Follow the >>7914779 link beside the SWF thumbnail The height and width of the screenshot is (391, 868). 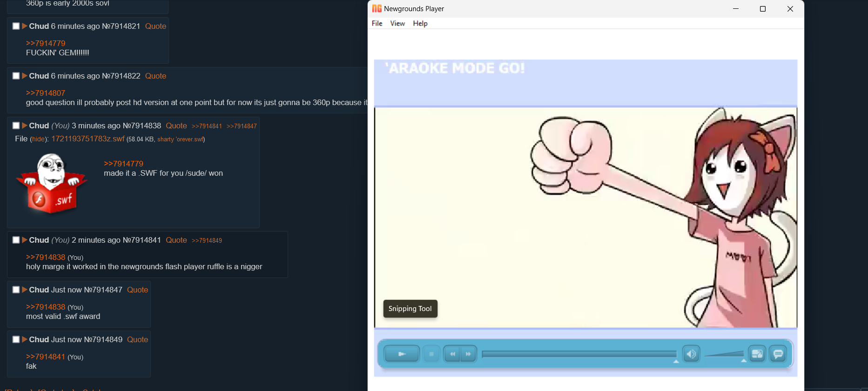[x=123, y=164]
